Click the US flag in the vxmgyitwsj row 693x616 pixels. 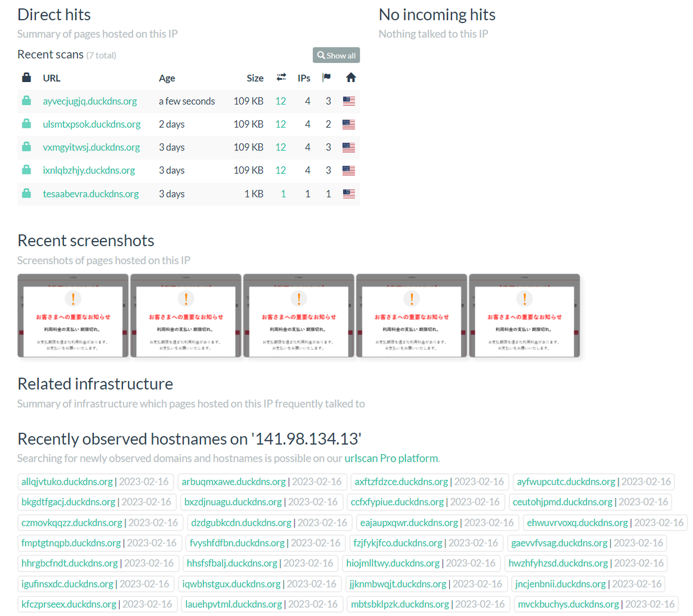pyautogui.click(x=349, y=147)
